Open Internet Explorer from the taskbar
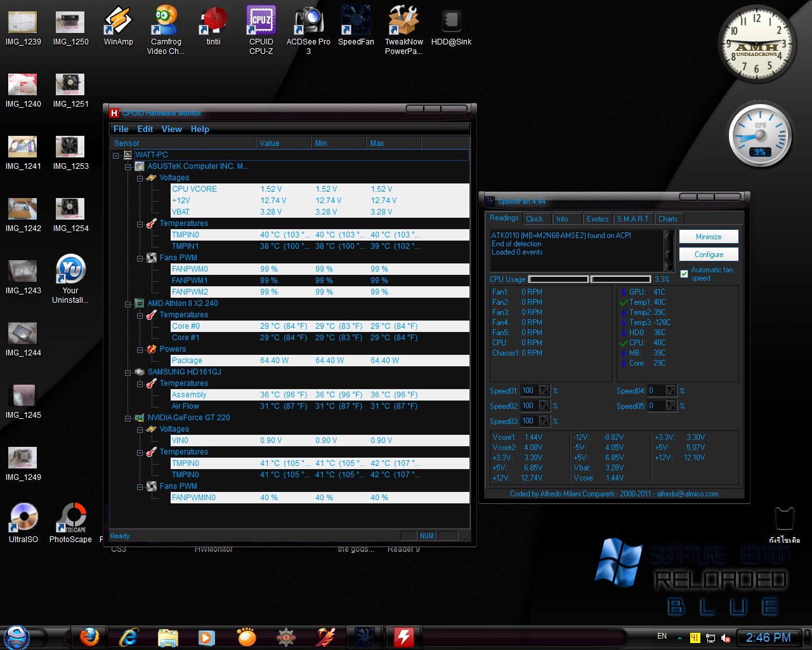This screenshot has height=650, width=812. coord(129,636)
